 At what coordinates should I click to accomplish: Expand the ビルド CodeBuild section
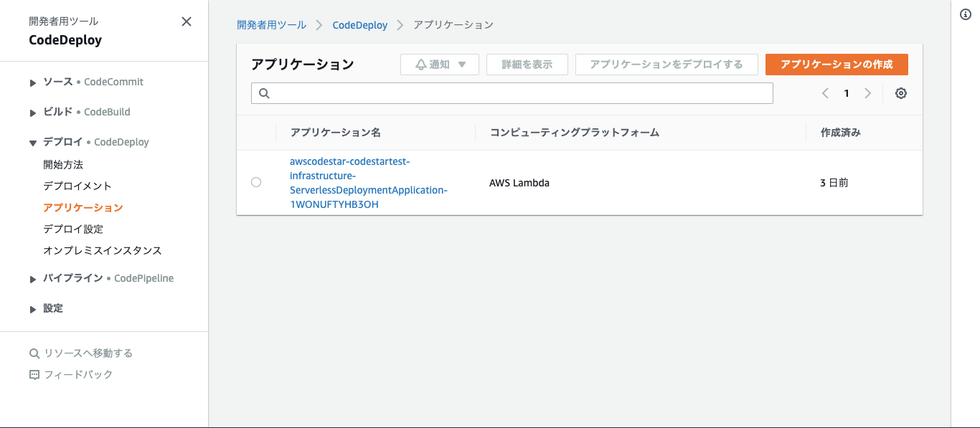pyautogui.click(x=33, y=113)
